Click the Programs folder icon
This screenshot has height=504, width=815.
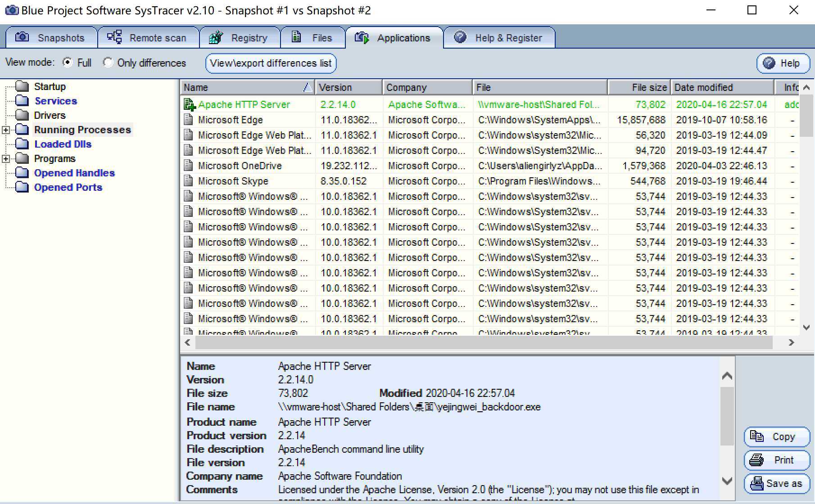coord(22,158)
